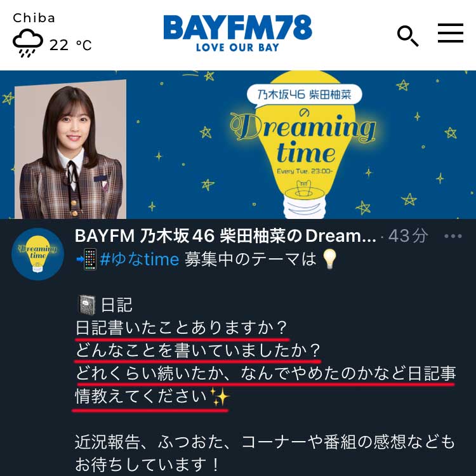Tap the 22 °C temperature reading
Image resolution: width=476 pixels, height=476 pixels.
coord(70,45)
